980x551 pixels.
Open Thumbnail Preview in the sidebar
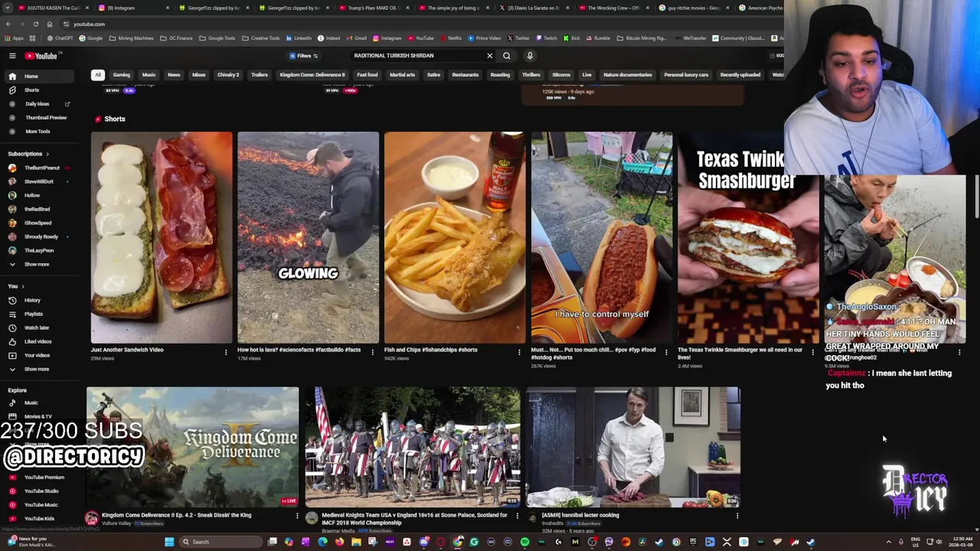[x=38, y=117]
